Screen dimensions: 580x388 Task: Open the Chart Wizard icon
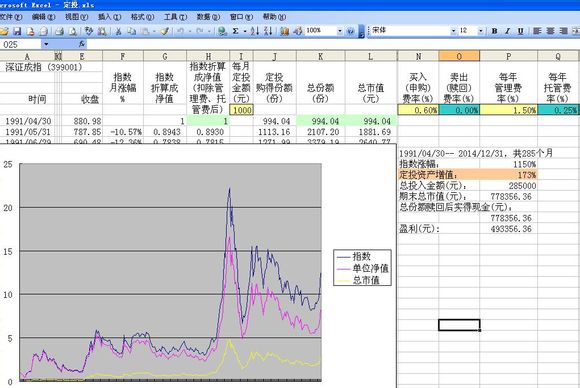(284, 31)
